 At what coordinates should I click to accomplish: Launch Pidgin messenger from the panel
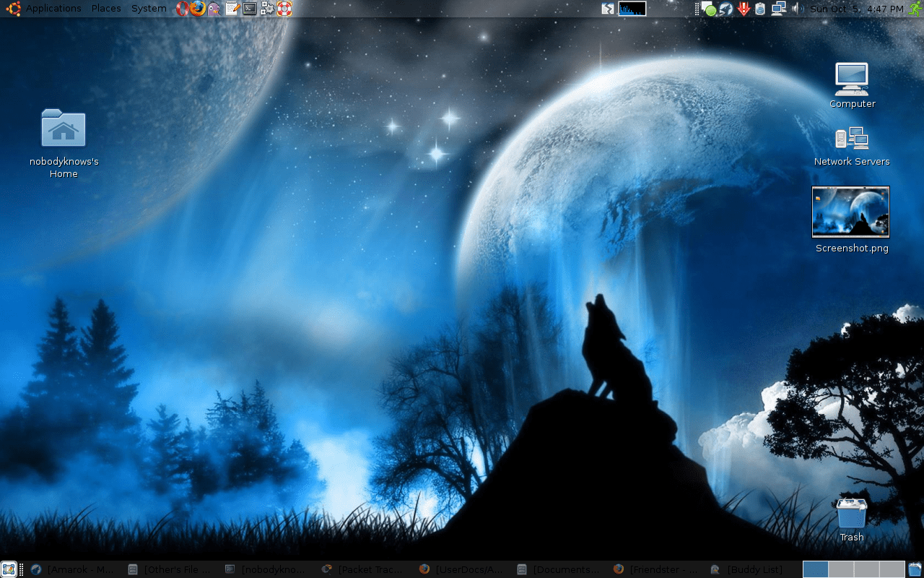click(214, 9)
